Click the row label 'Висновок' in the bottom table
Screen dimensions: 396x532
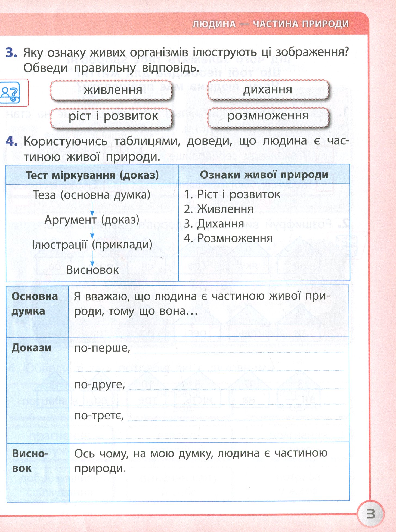coord(30,461)
